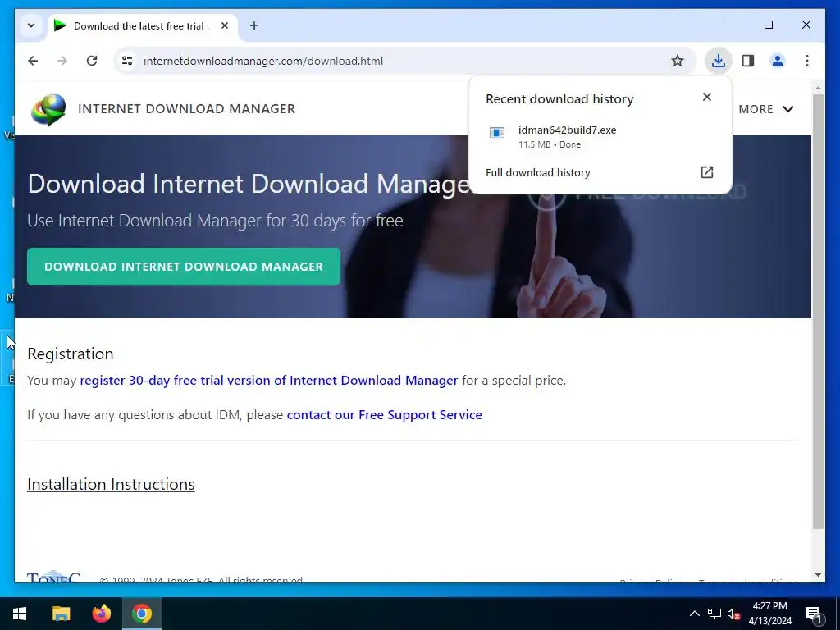This screenshot has height=630, width=840.
Task: Show hidden system tray icons
Action: pyautogui.click(x=694, y=614)
